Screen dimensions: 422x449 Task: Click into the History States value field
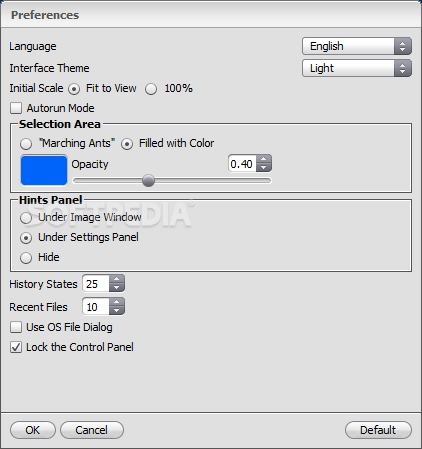pos(96,284)
